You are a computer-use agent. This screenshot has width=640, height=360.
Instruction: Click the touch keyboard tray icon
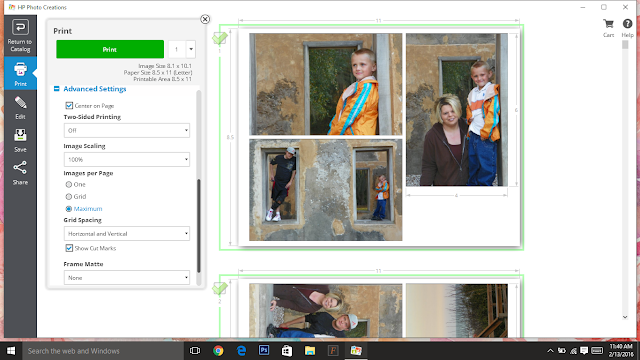(x=597, y=351)
